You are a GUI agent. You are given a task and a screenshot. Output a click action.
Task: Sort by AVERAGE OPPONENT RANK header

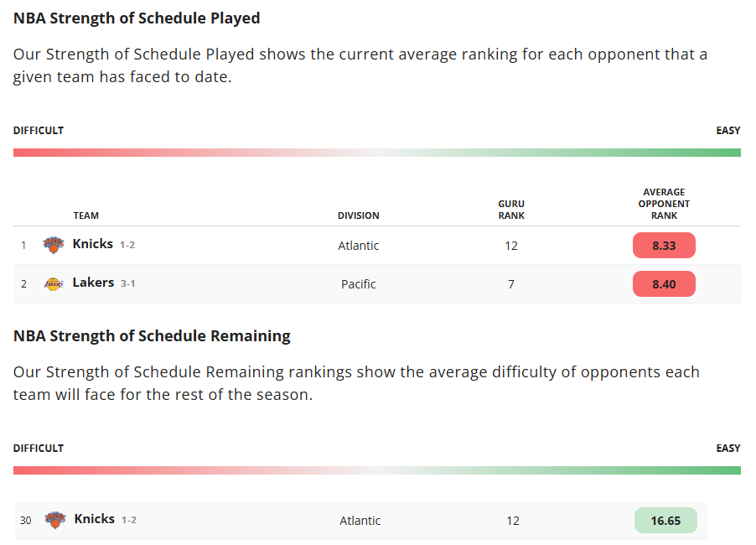point(664,204)
